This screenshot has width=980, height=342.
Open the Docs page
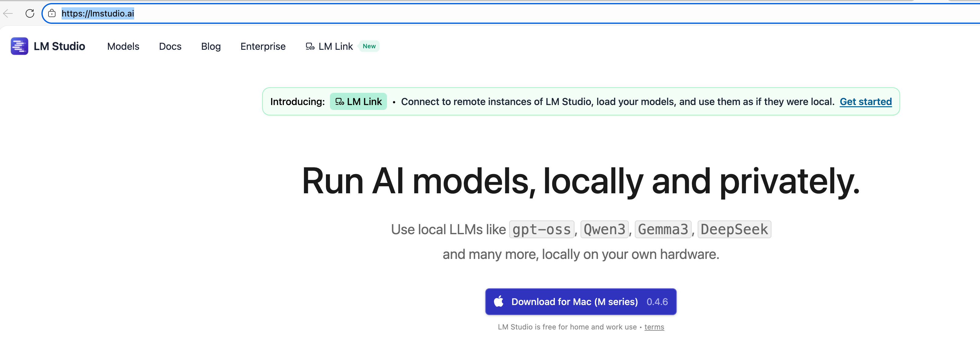(x=170, y=46)
